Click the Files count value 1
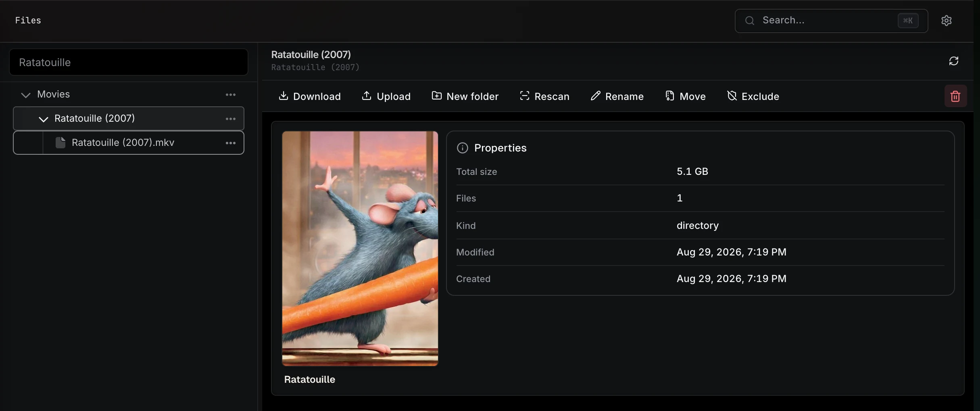Viewport: 980px width, 411px height. click(680, 198)
